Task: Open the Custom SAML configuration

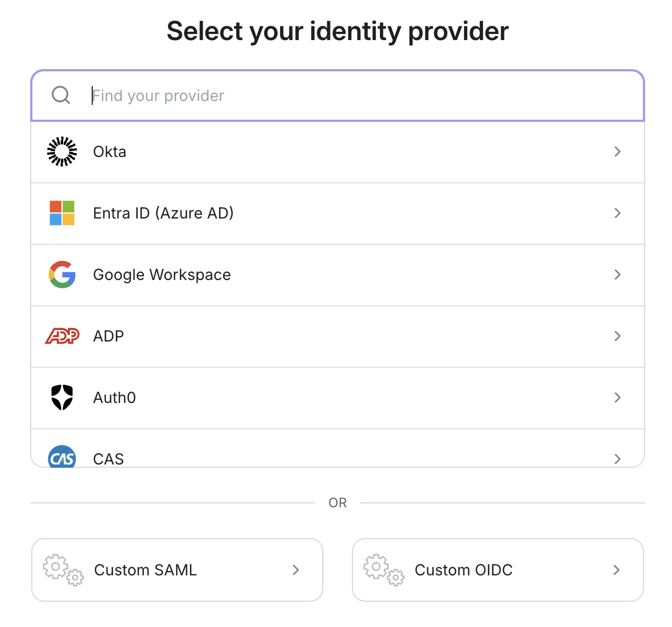Action: click(177, 570)
